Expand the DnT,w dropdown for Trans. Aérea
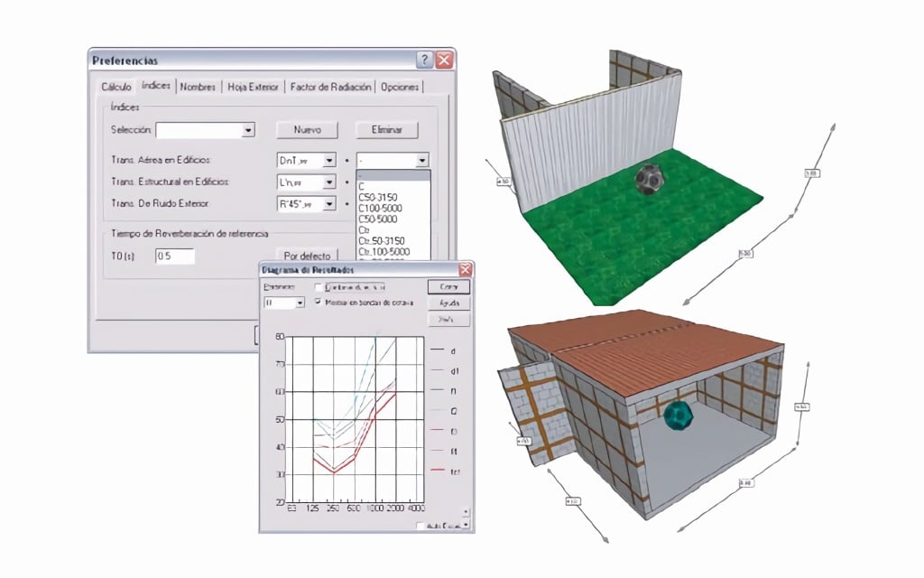 (x=329, y=161)
